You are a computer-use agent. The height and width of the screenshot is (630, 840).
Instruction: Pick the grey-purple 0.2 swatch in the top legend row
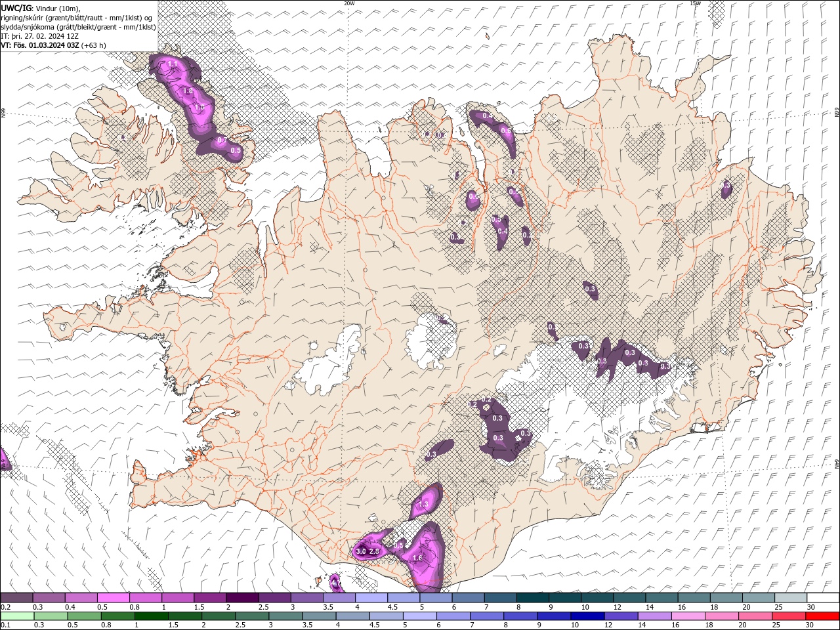coord(16,598)
